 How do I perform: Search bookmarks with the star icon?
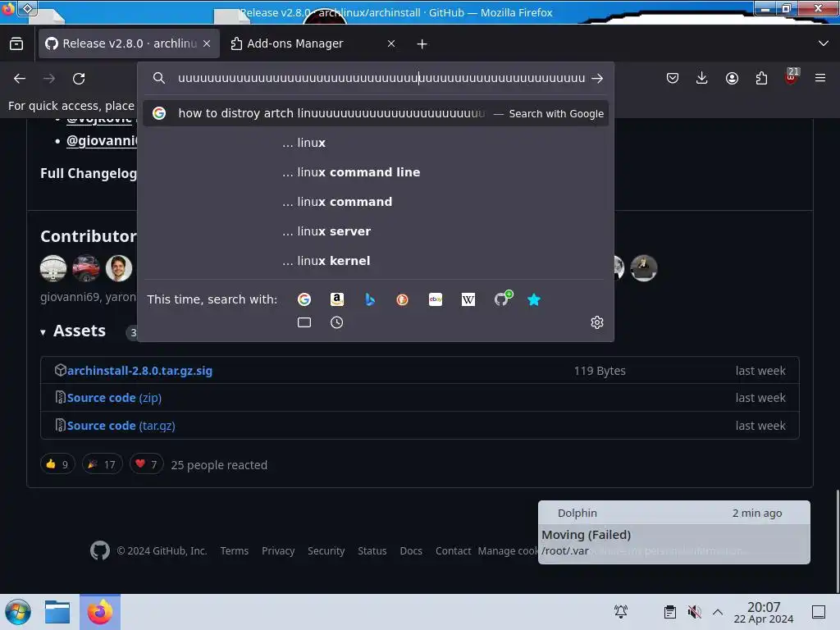coord(534,299)
